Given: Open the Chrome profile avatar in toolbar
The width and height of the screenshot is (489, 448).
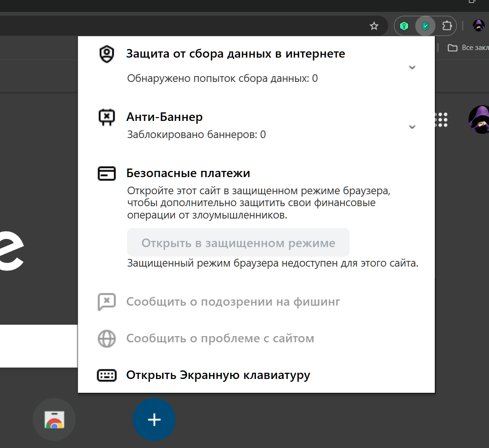Looking at the screenshot, I should coord(479,26).
